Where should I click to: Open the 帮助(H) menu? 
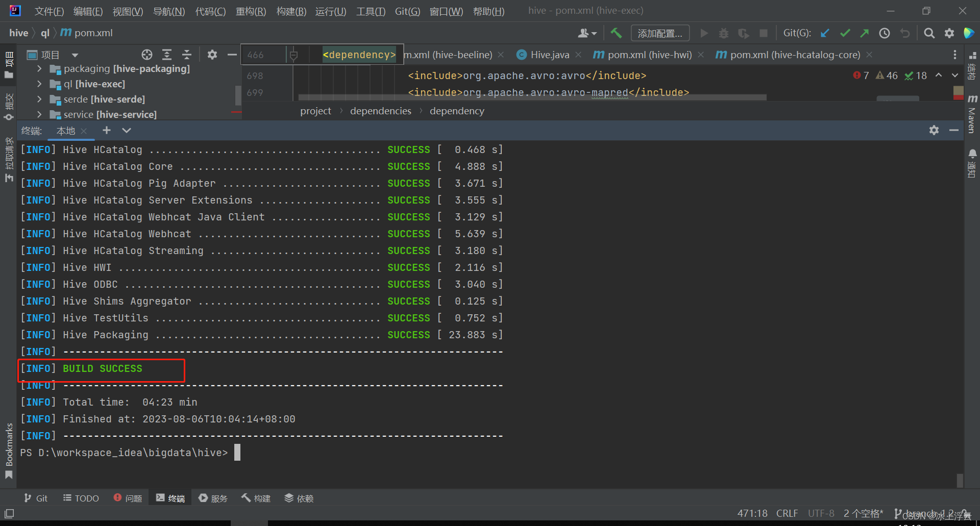point(488,11)
